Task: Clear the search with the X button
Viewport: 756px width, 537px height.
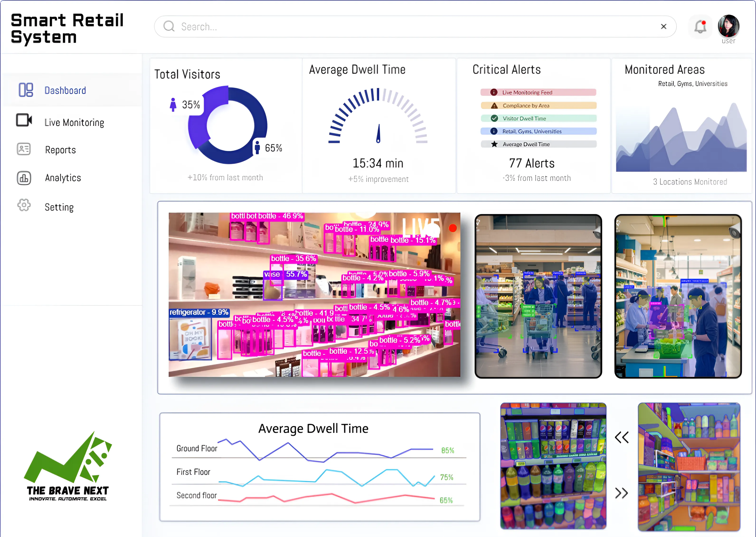Action: pos(663,26)
